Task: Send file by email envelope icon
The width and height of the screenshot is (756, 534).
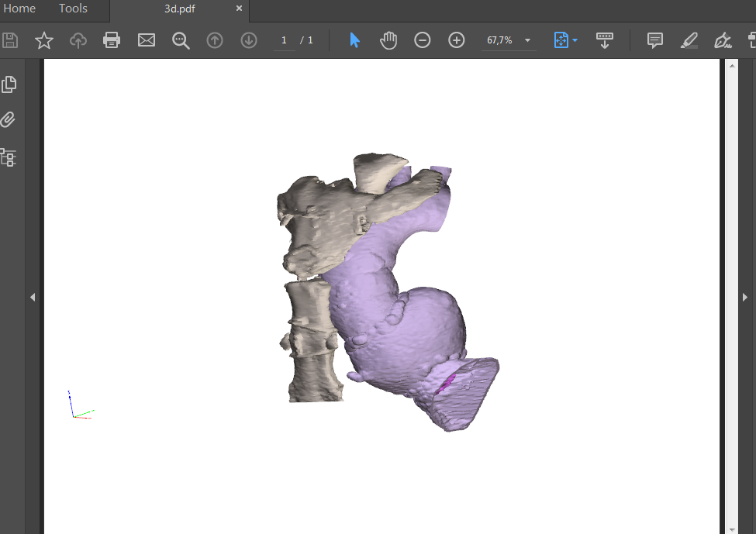Action: [147, 40]
